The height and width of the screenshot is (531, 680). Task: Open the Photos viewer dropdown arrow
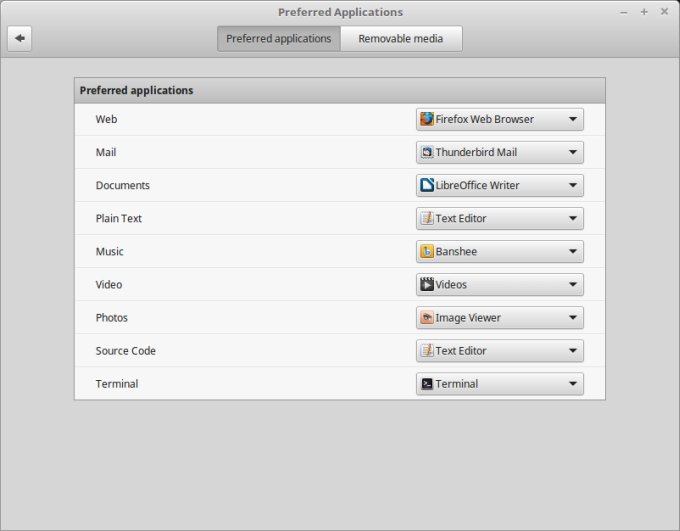pos(572,318)
